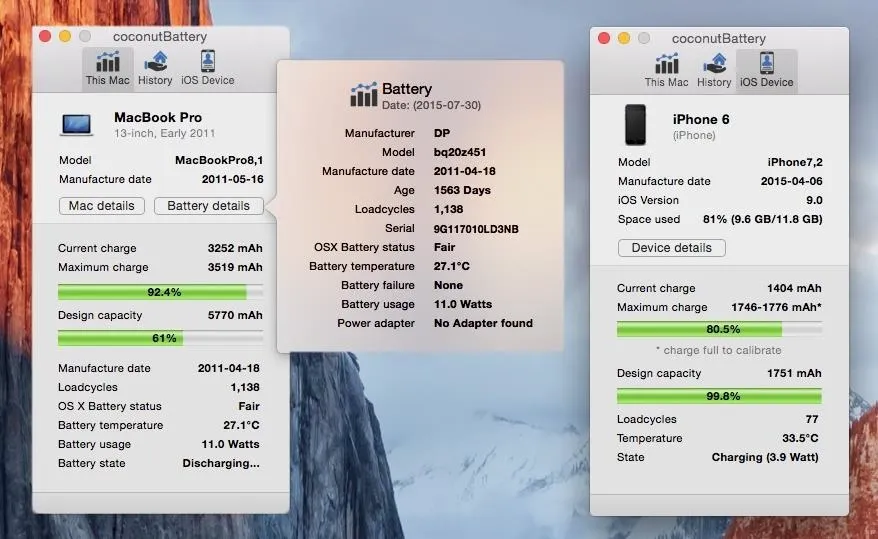Image resolution: width=878 pixels, height=539 pixels.
Task: Click the right window's coconutBattery title
Action: pyautogui.click(x=719, y=39)
